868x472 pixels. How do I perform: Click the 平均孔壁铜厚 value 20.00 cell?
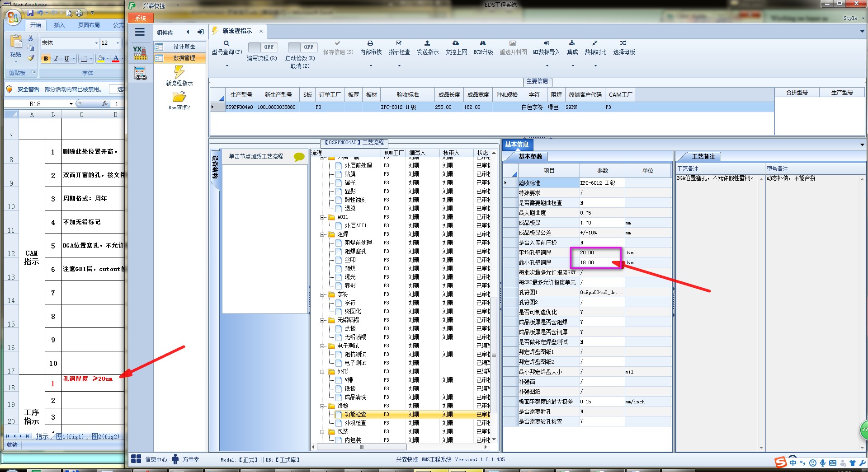602,252
